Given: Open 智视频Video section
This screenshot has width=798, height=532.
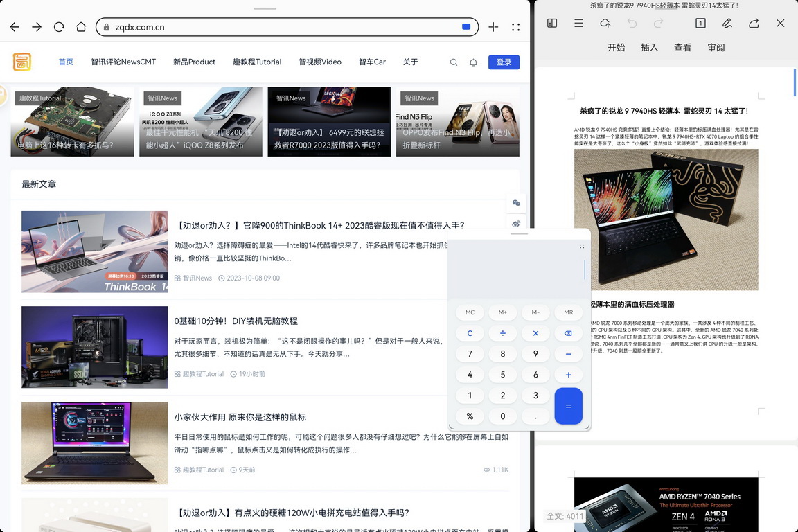Looking at the screenshot, I should tap(319, 62).
